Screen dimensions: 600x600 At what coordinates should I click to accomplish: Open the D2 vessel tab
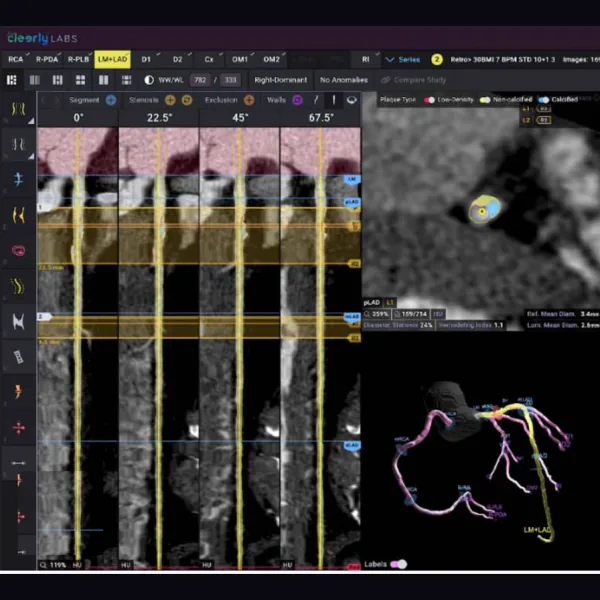pos(178,59)
